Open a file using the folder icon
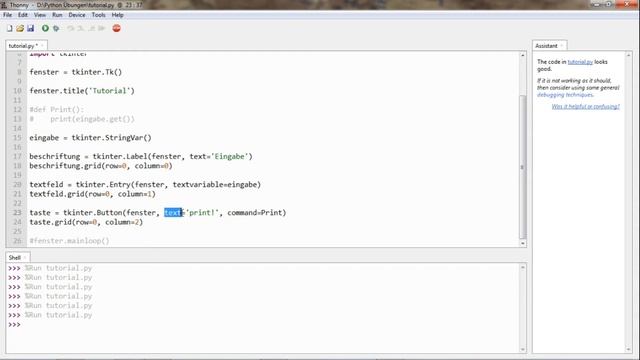Viewport: 640px width, 360px height. pos(20,28)
